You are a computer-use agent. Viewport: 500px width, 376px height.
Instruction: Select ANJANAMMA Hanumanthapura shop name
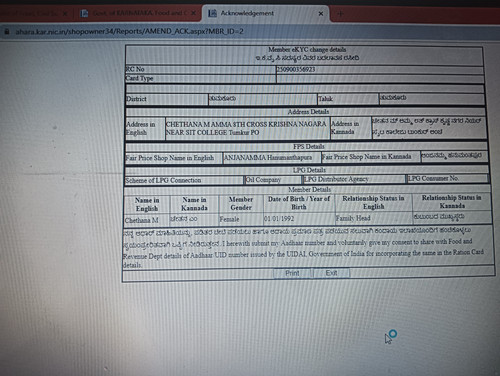coord(268,157)
